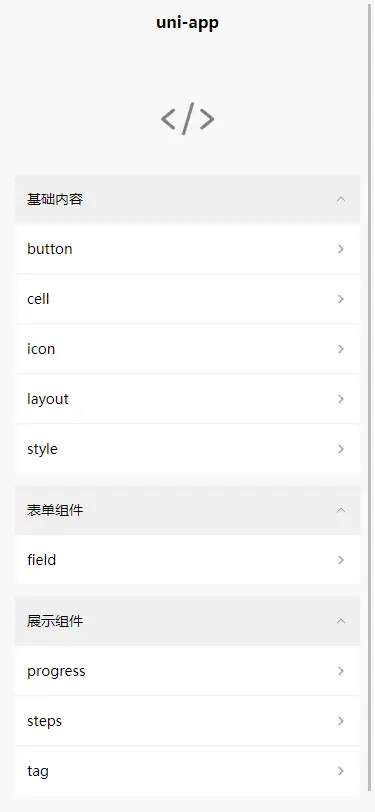Click the arrow icon next to field

point(341,560)
